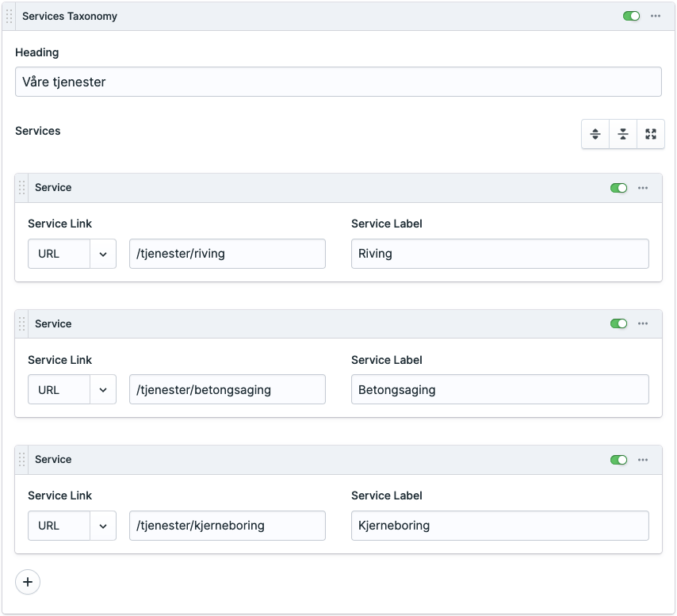Toggle off the Kjerneboring service block

click(618, 460)
